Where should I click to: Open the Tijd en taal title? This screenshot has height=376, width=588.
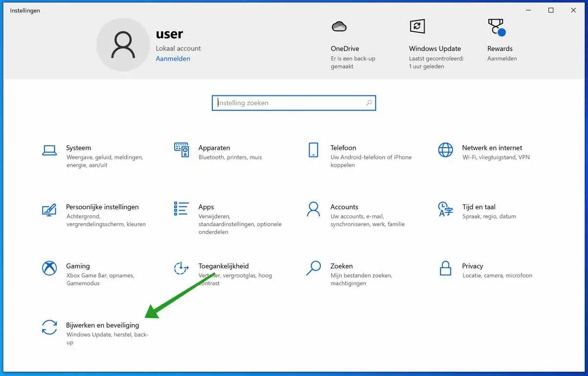(479, 207)
